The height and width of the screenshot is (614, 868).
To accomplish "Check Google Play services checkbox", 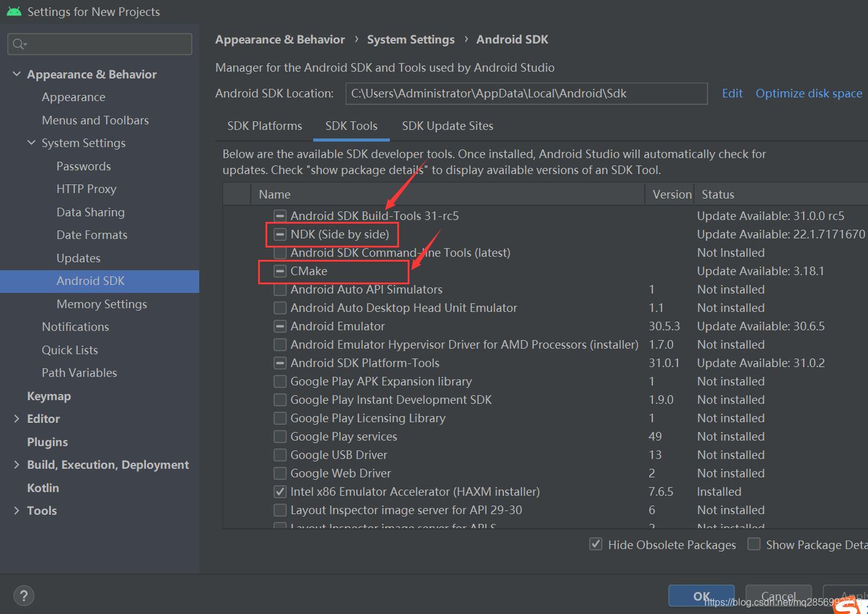I will click(280, 436).
